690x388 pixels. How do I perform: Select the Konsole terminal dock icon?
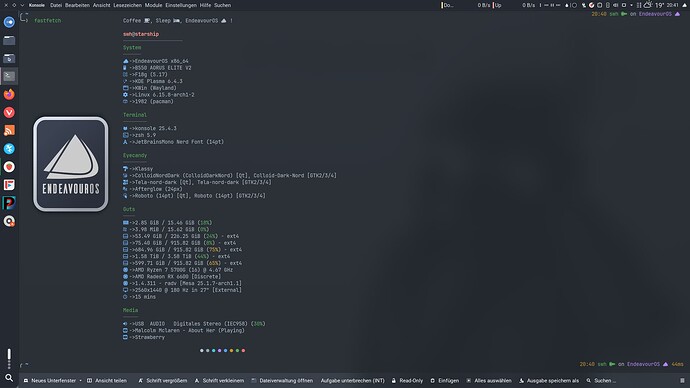click(9, 76)
